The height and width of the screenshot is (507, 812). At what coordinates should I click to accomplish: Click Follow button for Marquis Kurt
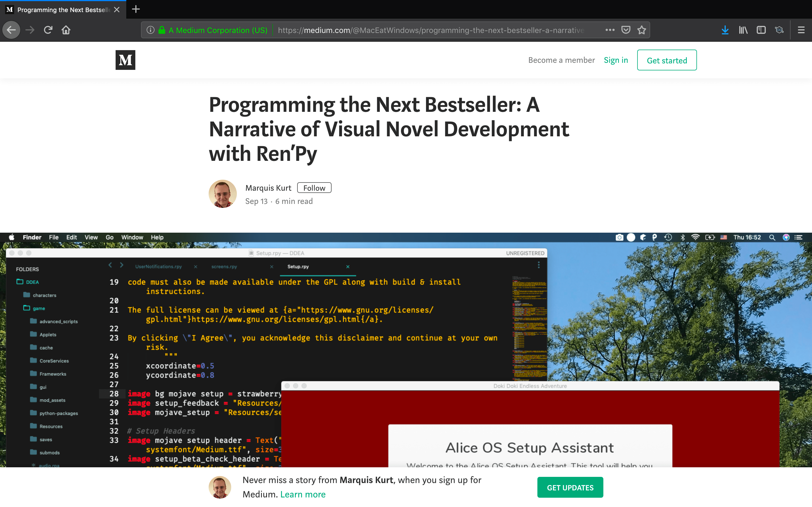coord(315,188)
